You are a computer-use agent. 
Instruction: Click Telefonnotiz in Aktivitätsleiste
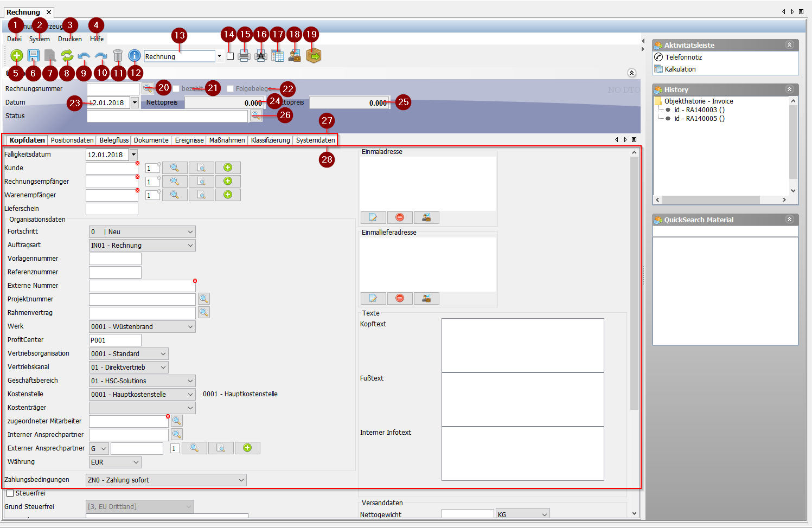[x=683, y=57]
